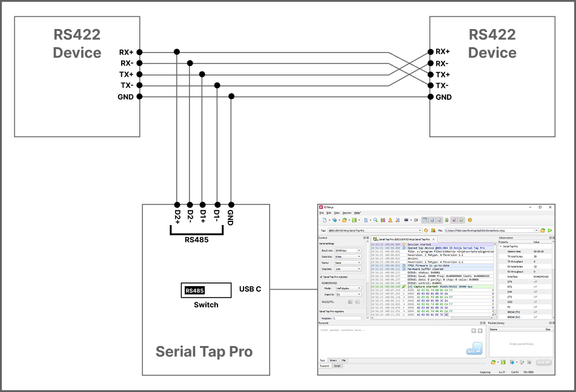Click the orange settings gear toolbar icon

(x=470, y=220)
